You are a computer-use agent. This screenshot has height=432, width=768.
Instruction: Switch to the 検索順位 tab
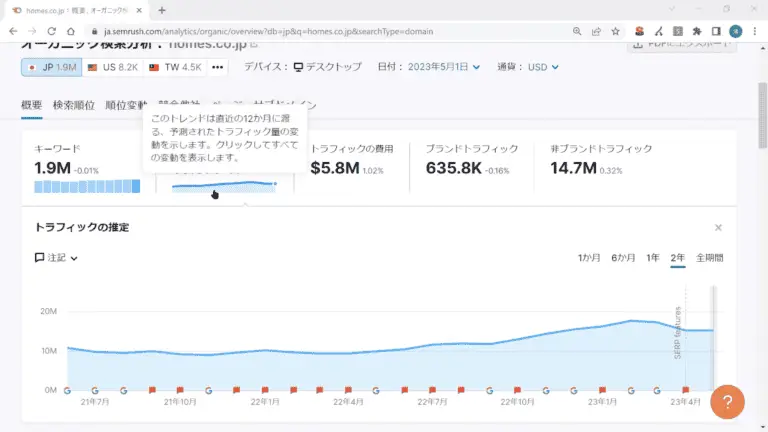click(74, 105)
